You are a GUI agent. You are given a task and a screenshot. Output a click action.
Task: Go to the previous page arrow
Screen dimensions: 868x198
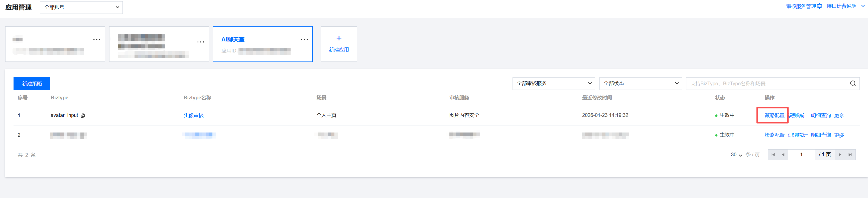(x=783, y=155)
